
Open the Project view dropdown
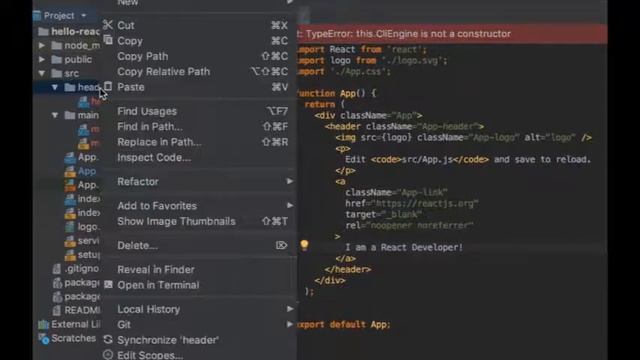point(84,16)
